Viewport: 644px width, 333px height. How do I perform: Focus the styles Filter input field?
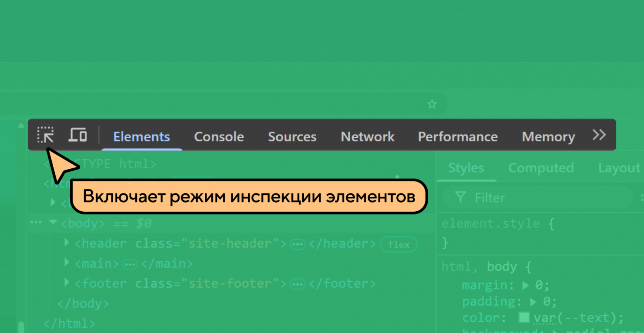pos(537,197)
